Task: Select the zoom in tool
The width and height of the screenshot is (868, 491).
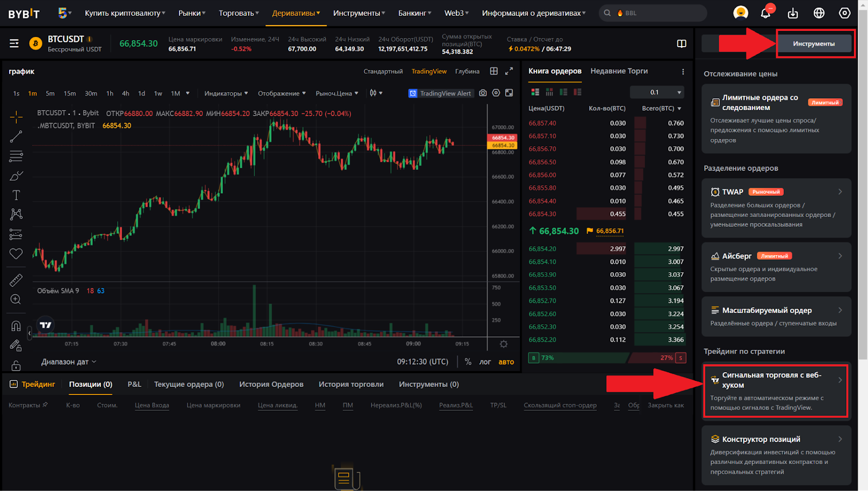Action: [16, 299]
